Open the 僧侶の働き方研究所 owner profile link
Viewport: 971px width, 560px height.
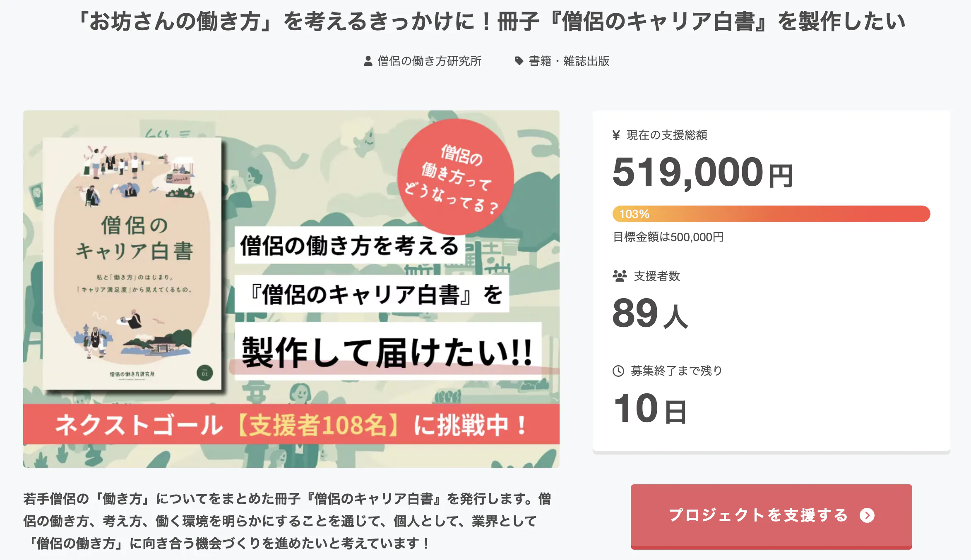click(x=429, y=61)
